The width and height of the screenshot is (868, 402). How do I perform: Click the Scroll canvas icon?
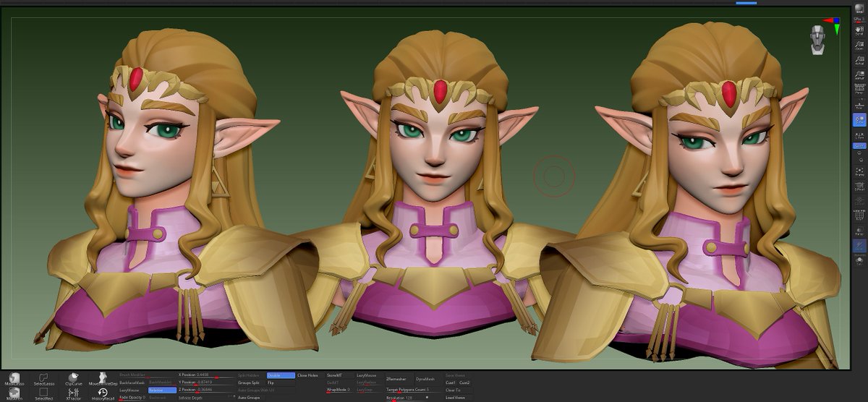pos(859,31)
